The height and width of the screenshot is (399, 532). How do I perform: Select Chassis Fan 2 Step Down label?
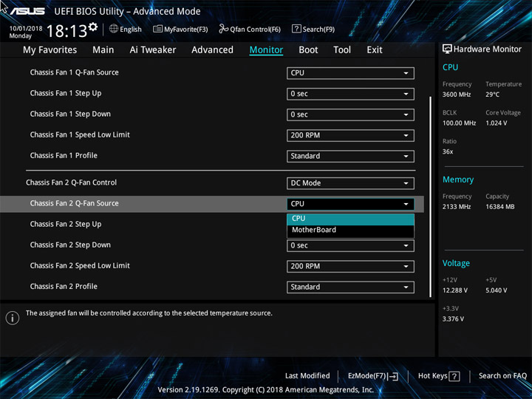(x=70, y=245)
